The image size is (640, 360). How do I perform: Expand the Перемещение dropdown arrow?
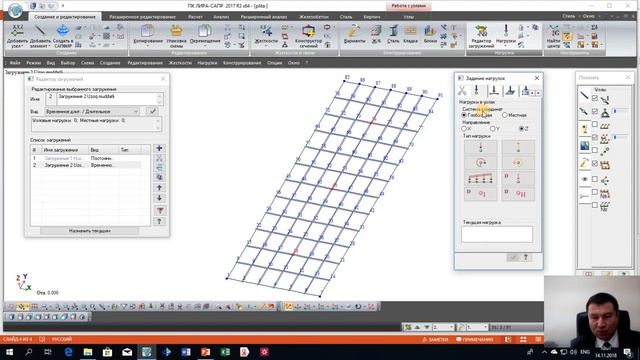205,46
